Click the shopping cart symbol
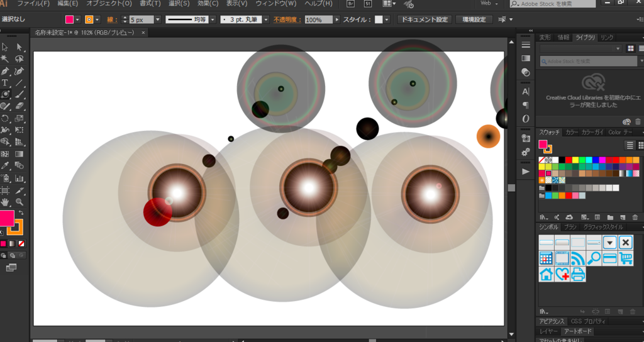The image size is (644, 342). [x=626, y=258]
